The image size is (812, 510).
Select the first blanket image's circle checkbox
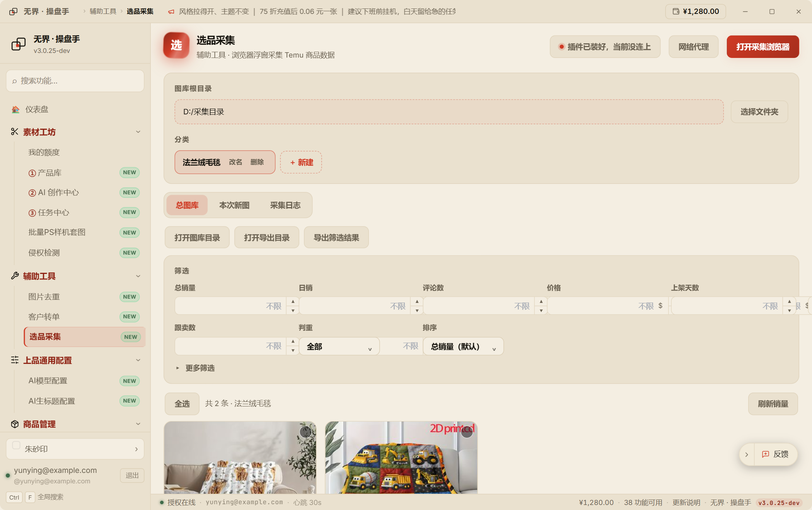[305, 432]
